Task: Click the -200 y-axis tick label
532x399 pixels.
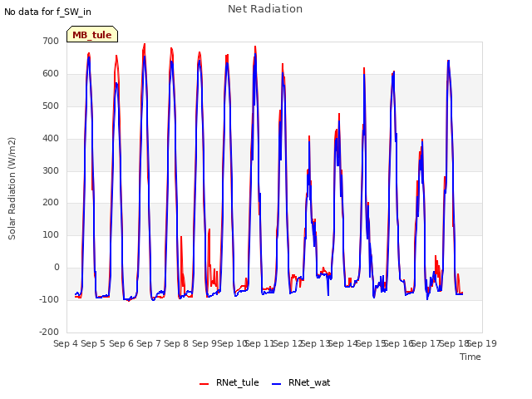Action: (x=49, y=332)
